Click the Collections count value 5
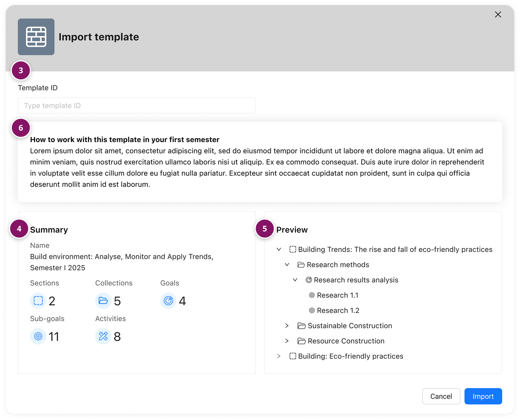Screen dimensions: 520x420 tap(117, 301)
